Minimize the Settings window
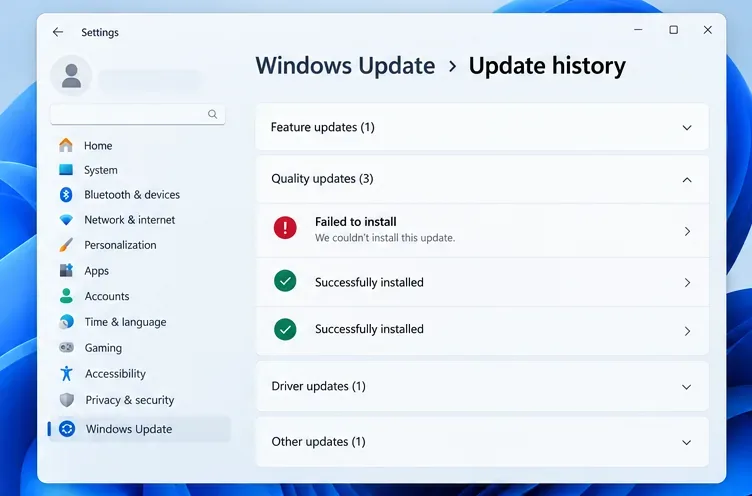Screen dimensions: 752x496 638,30
